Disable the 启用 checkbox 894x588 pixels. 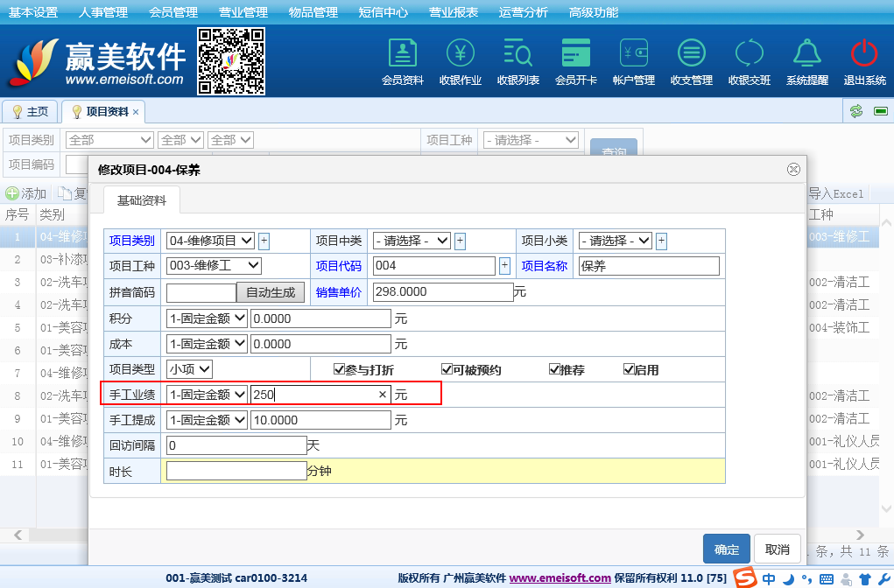pyautogui.click(x=629, y=369)
